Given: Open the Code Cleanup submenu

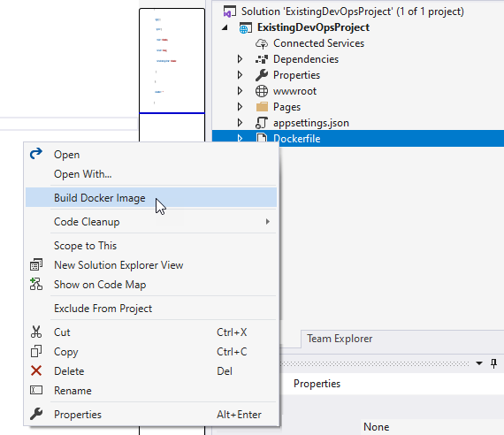Looking at the screenshot, I should [151, 222].
